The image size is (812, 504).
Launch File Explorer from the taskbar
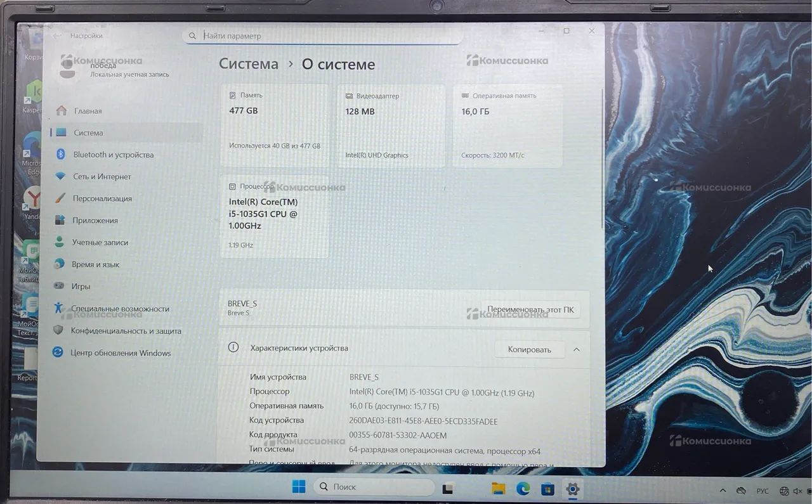(499, 489)
